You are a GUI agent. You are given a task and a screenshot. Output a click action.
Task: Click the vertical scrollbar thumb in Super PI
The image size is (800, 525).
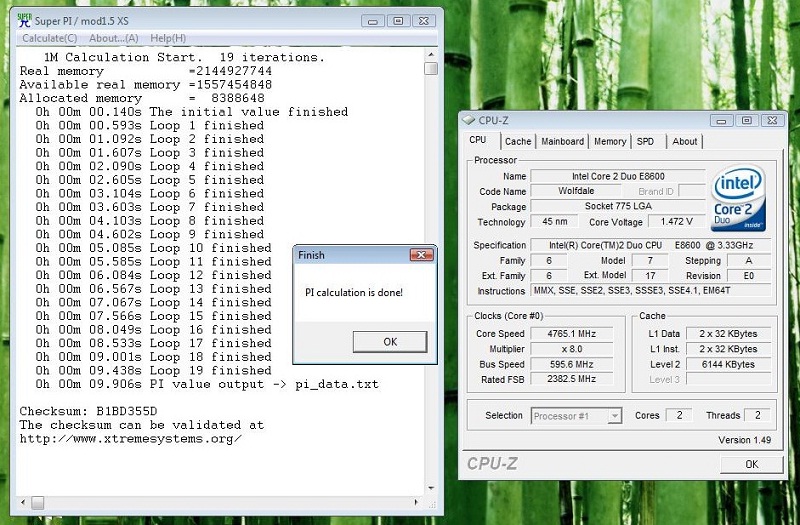click(431, 68)
